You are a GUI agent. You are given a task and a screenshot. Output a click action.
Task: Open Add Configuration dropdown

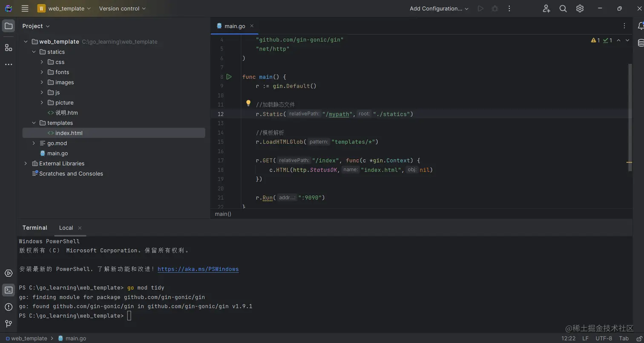439,9
